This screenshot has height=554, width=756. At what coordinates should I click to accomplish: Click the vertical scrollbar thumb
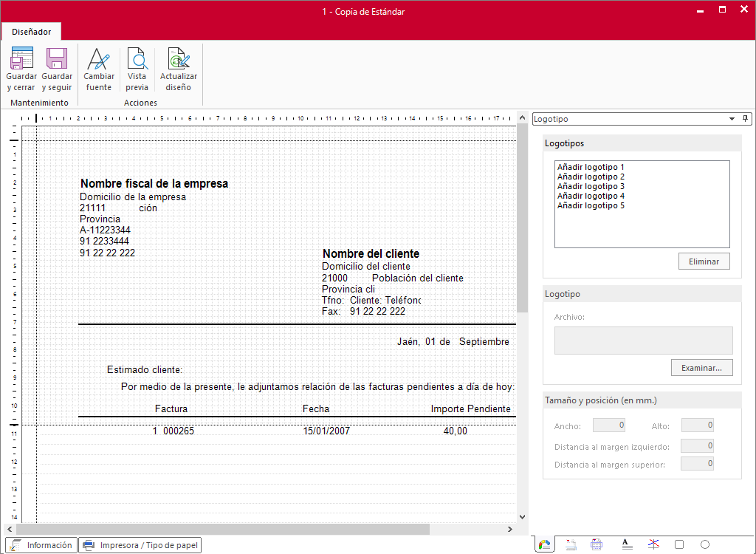pos(522,218)
